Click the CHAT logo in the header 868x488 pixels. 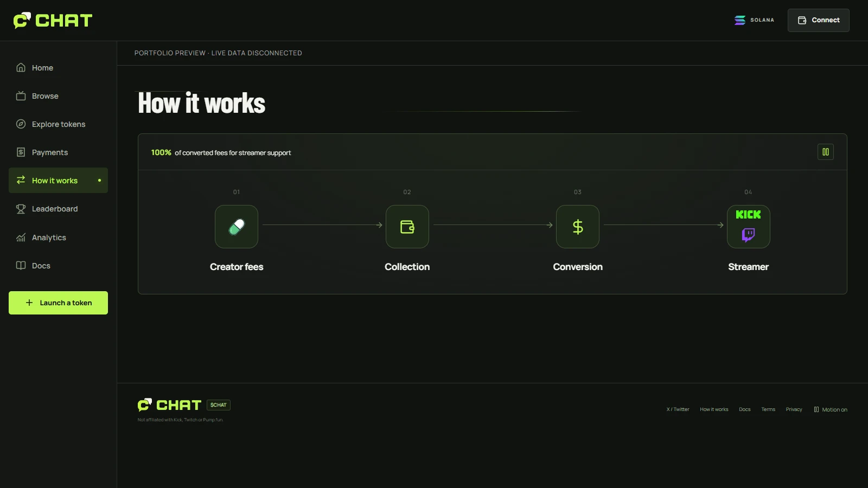53,21
